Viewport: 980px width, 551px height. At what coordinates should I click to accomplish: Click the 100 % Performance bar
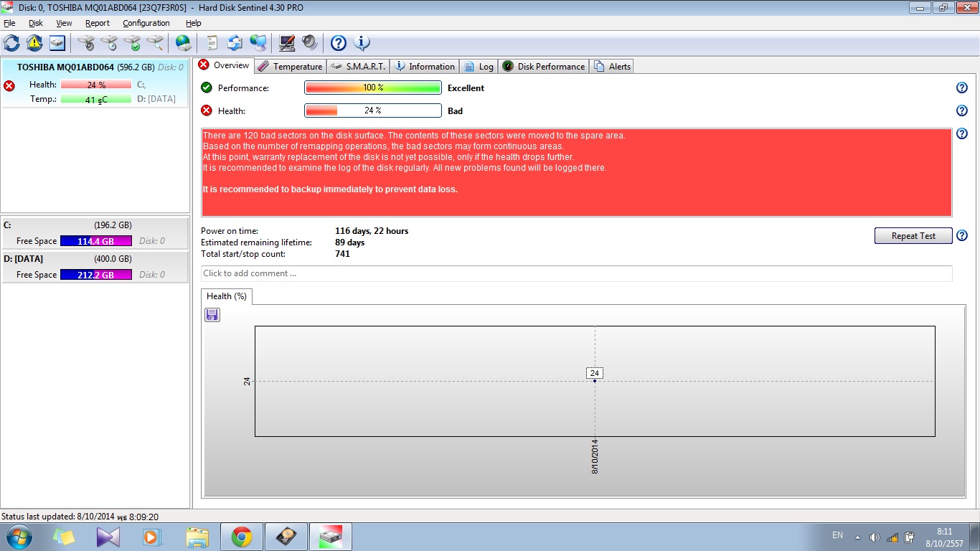point(373,88)
